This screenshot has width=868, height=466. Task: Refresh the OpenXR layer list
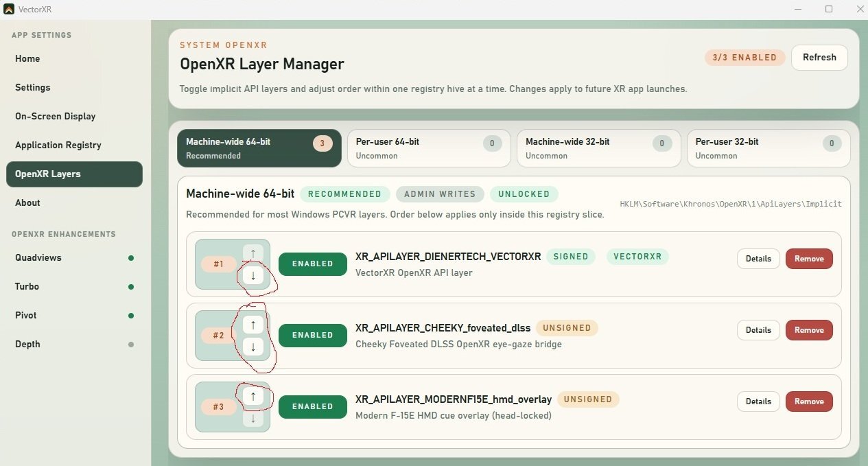(x=819, y=58)
